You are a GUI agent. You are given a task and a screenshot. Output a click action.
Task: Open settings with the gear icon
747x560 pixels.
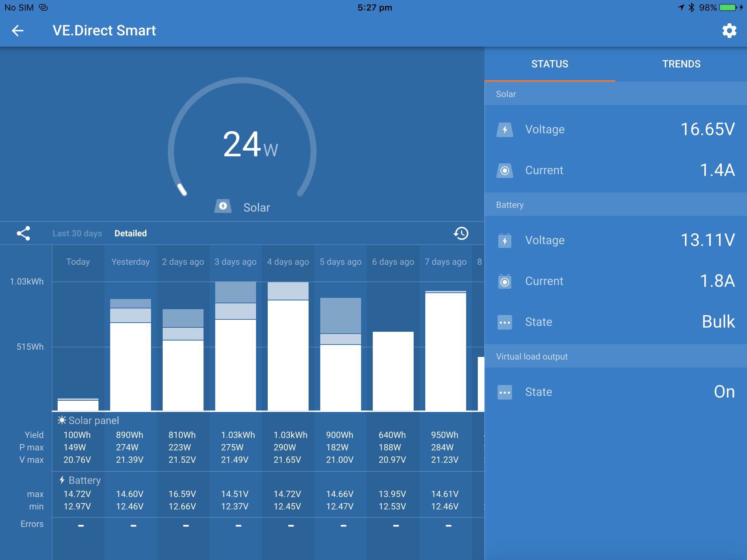click(x=729, y=31)
